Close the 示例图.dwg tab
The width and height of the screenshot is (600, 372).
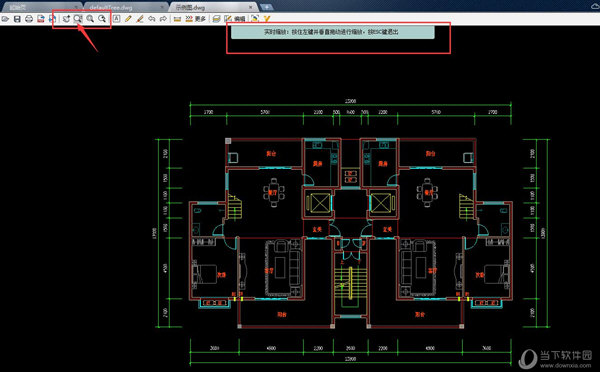(251, 7)
